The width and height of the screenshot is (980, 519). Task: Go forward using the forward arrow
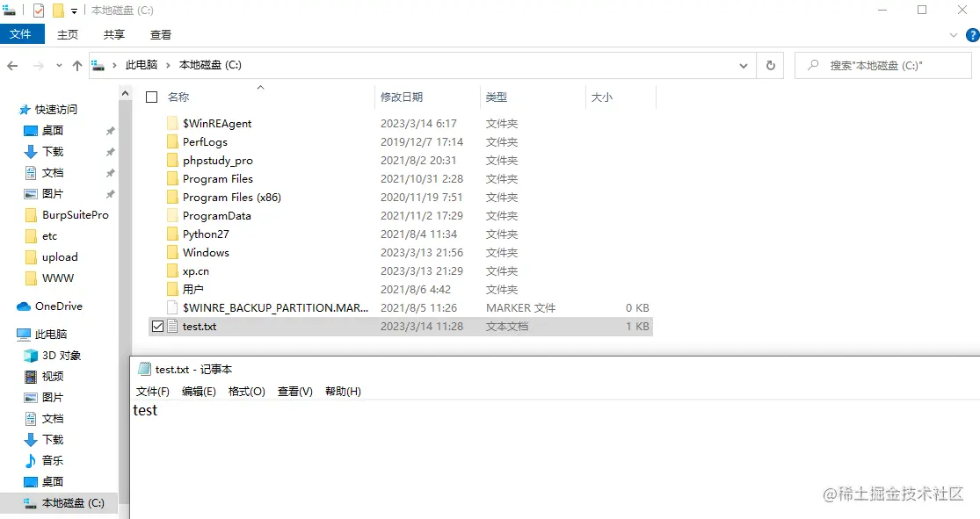click(38, 66)
